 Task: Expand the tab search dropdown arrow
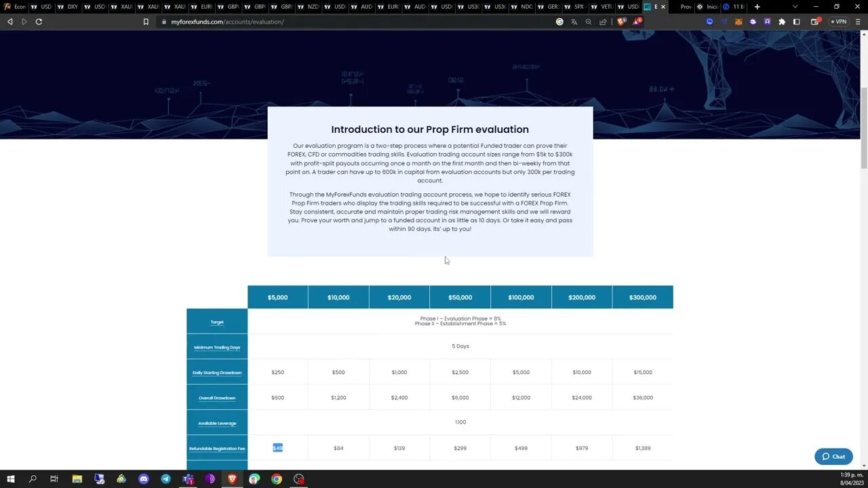(x=795, y=7)
